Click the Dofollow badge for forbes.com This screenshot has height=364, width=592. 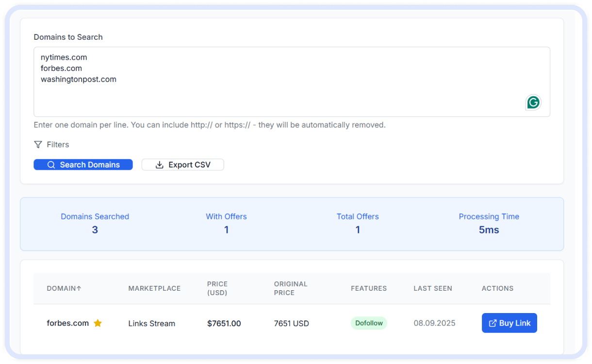pyautogui.click(x=369, y=323)
